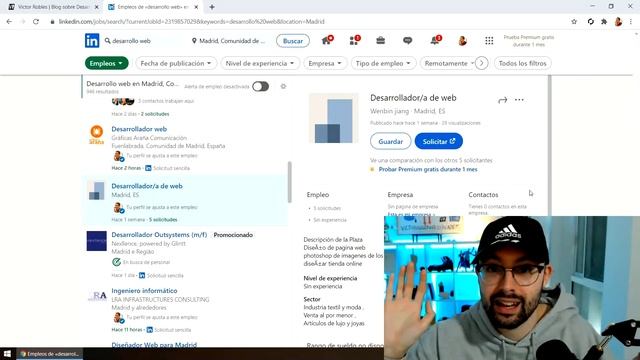This screenshot has height=360, width=640.
Task: Expand the Empresa filter
Action: (325, 63)
